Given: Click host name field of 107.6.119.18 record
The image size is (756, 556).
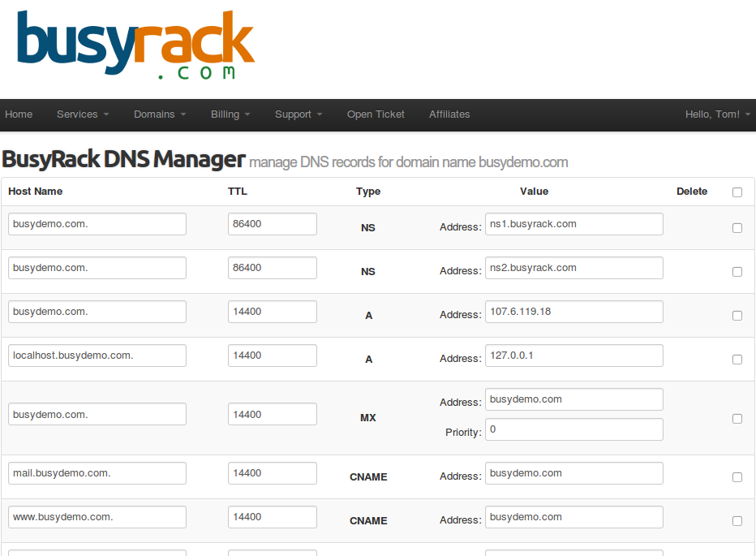Looking at the screenshot, I should 97,312.
